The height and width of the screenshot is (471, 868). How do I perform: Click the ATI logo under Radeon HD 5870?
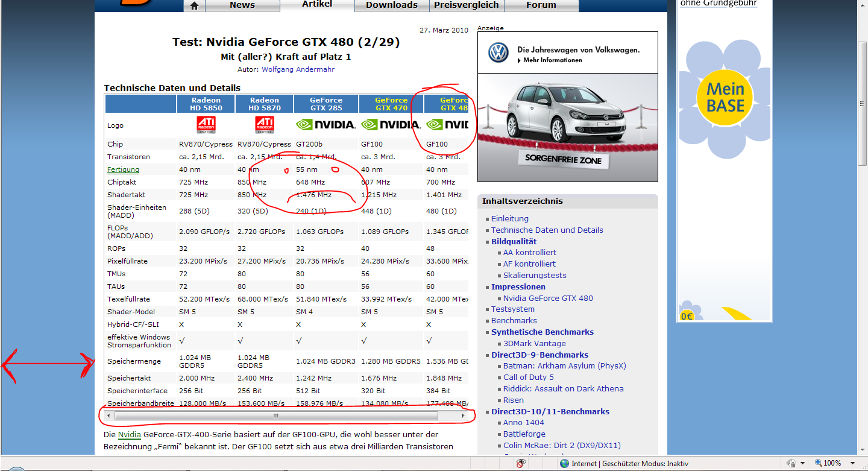point(265,125)
